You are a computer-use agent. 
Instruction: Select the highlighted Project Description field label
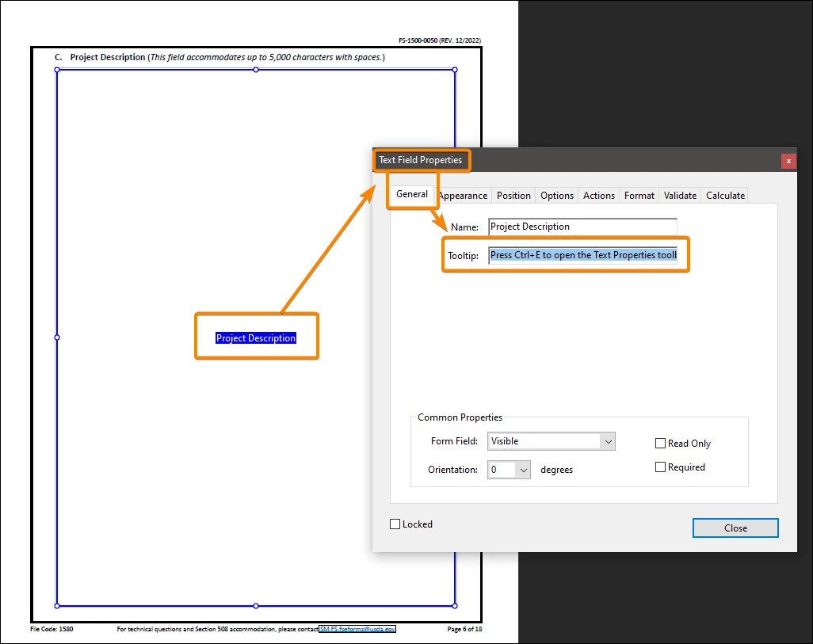(256, 338)
